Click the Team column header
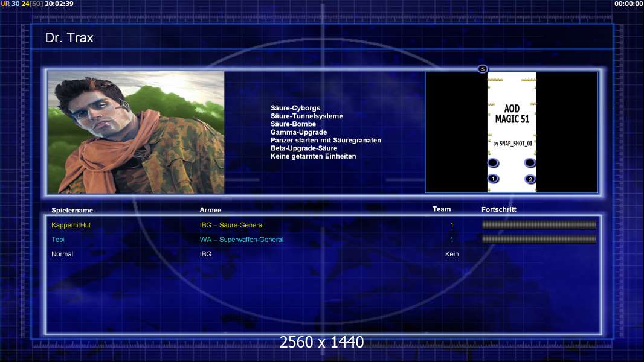Viewport: 644px width, 362px height. [442, 209]
